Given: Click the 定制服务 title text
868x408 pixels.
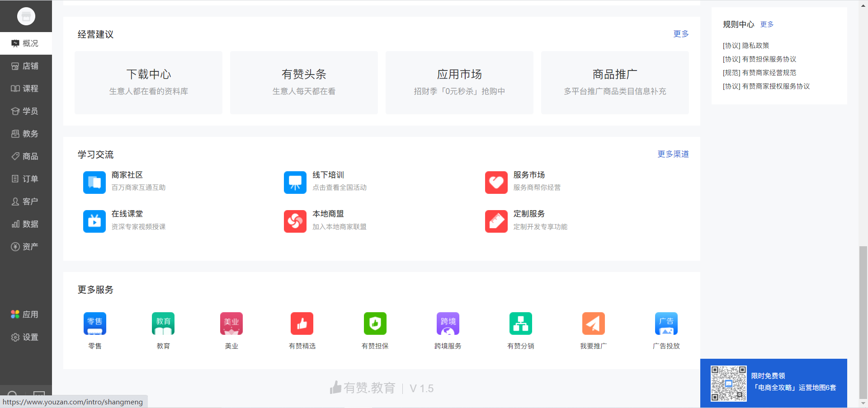Looking at the screenshot, I should click(x=529, y=214).
